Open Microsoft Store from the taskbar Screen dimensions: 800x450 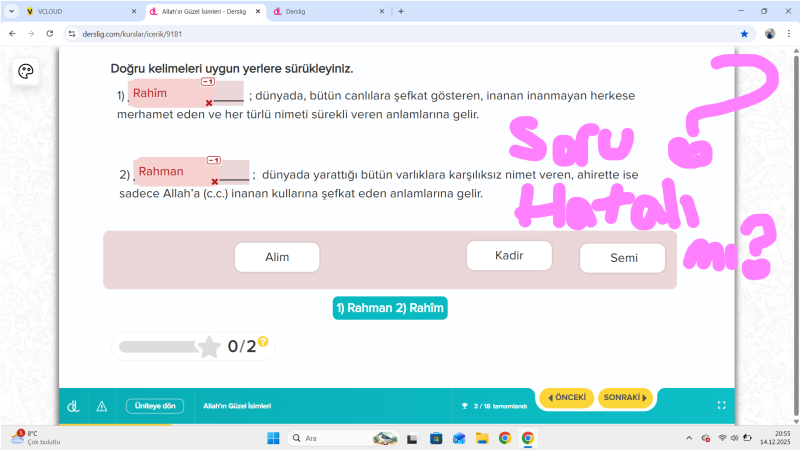pos(436,438)
